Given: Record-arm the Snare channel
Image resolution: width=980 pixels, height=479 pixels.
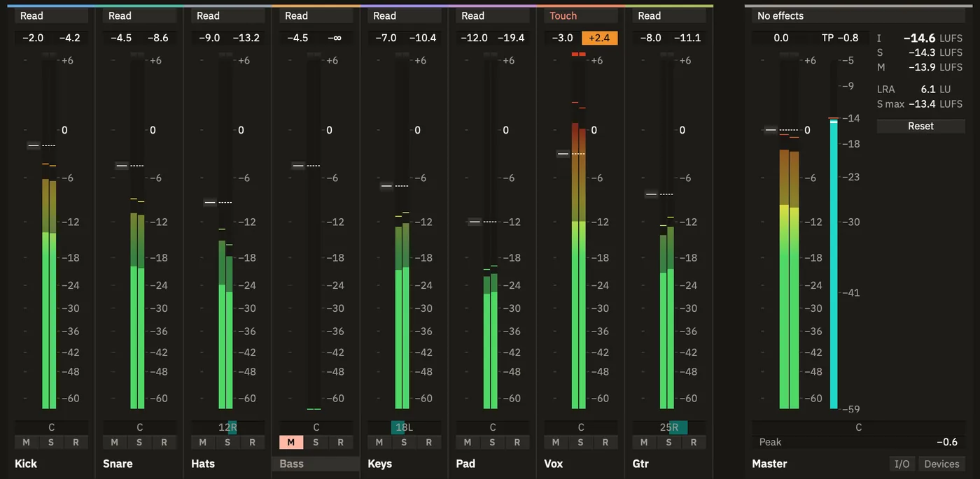Looking at the screenshot, I should point(164,442).
